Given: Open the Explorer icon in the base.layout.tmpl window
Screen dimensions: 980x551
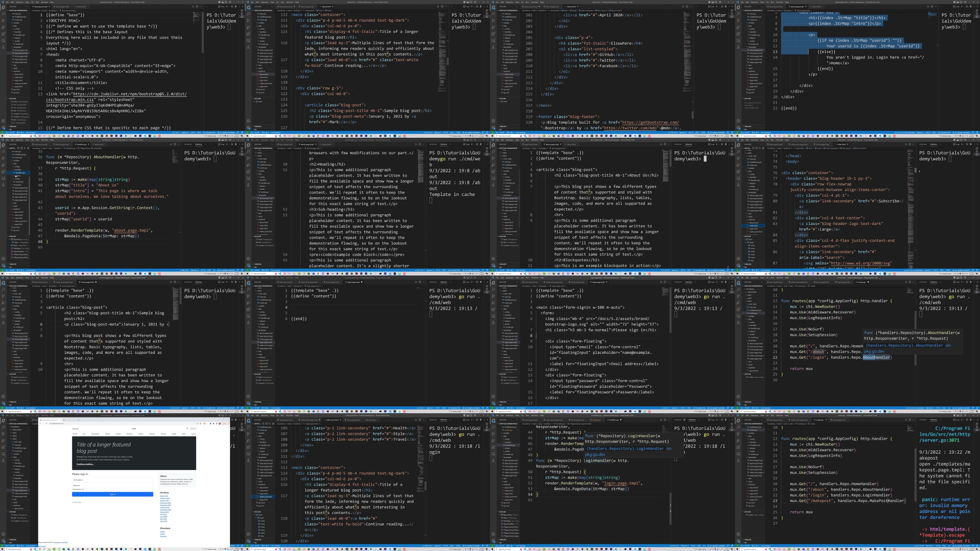Looking at the screenshot, I should point(3,7).
